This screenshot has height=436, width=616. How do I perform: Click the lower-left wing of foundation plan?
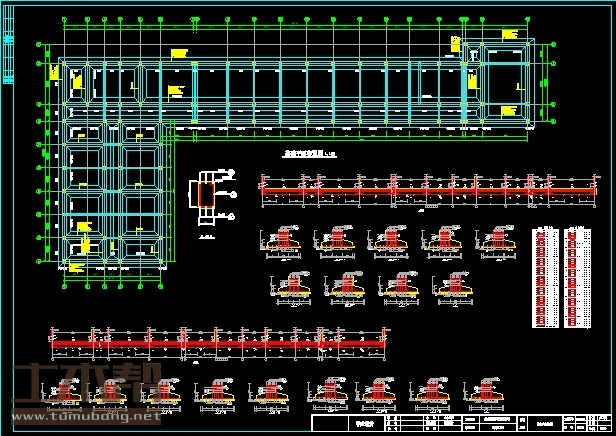point(113,196)
